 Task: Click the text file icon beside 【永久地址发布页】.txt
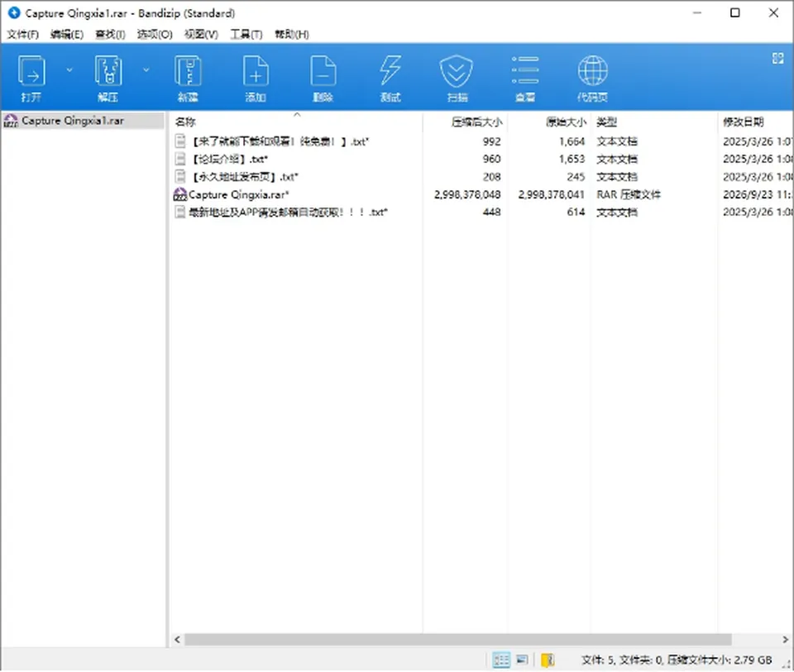pos(179,177)
